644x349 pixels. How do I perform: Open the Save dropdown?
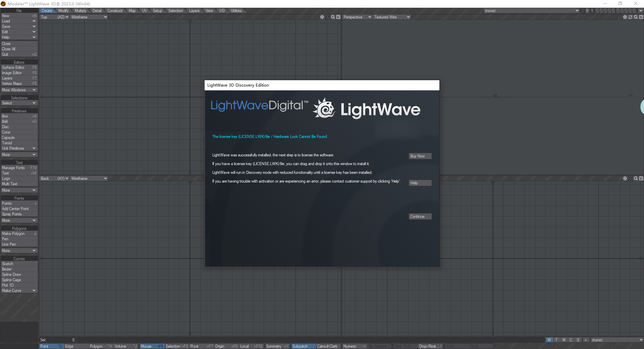pos(19,27)
